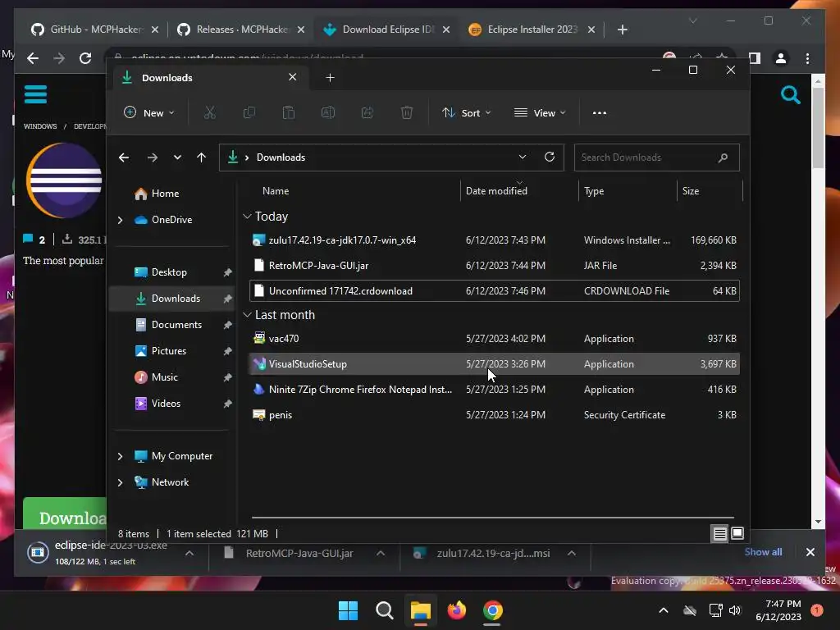Select Unconfirmed 171742.crdownload file

(x=495, y=291)
